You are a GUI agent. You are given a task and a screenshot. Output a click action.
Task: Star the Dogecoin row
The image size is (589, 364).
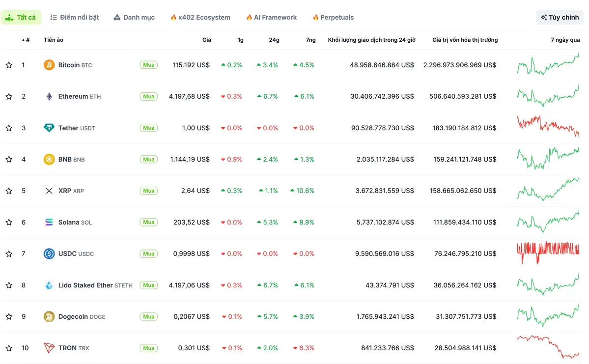click(8, 316)
